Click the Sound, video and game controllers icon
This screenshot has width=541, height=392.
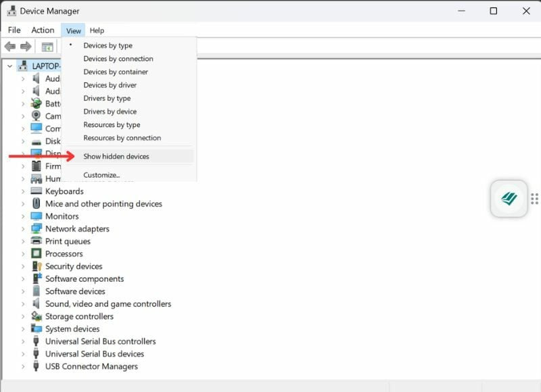[36, 303]
